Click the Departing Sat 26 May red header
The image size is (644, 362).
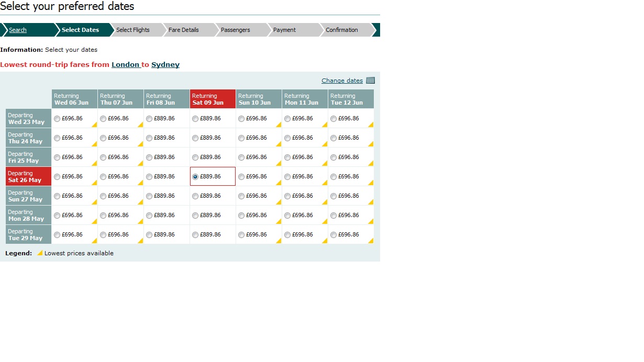[x=28, y=176]
